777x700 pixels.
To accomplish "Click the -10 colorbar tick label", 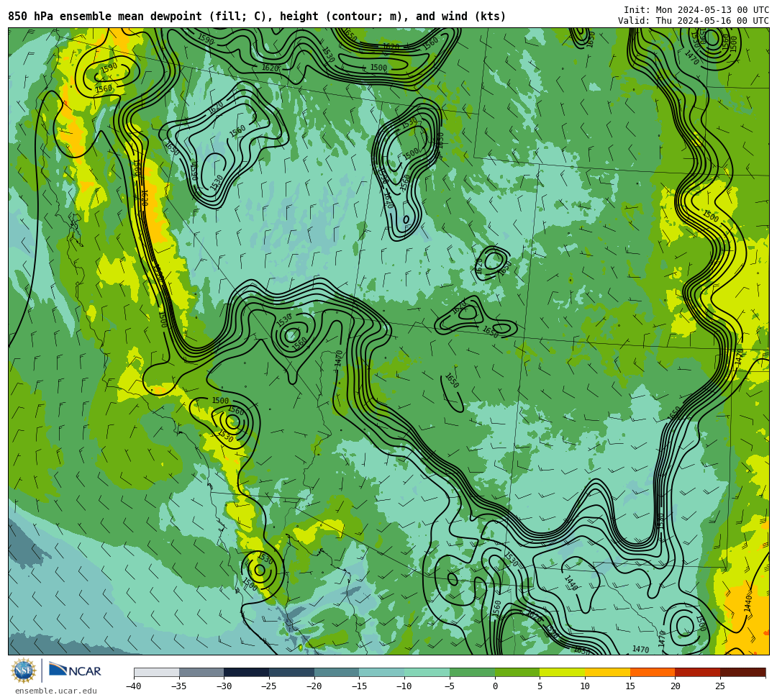I will tap(404, 686).
